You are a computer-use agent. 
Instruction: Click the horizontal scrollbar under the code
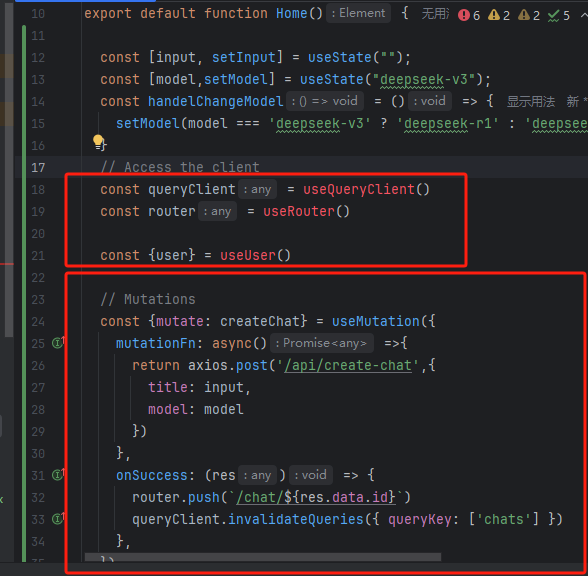pos(263,557)
